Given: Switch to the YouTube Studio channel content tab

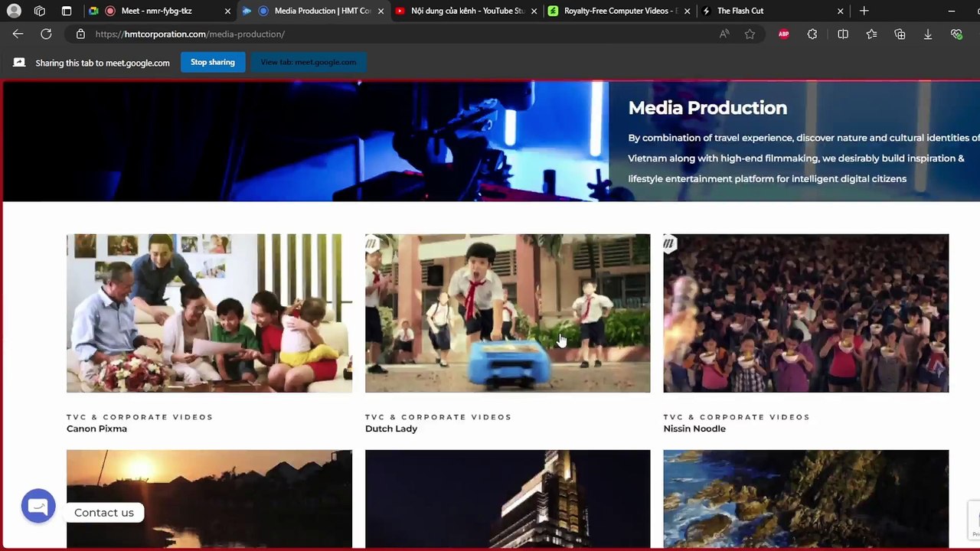Looking at the screenshot, I should click(466, 11).
